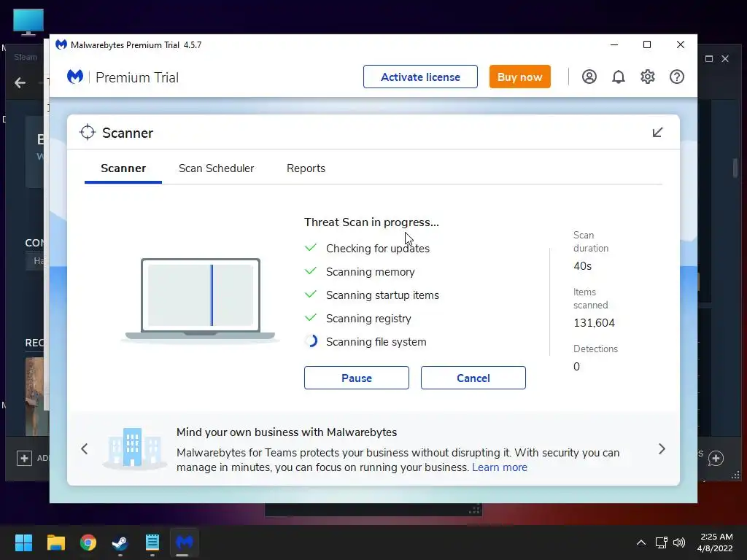This screenshot has width=747, height=560.
Task: Open the Malwarebytes account icon
Action: click(x=589, y=77)
